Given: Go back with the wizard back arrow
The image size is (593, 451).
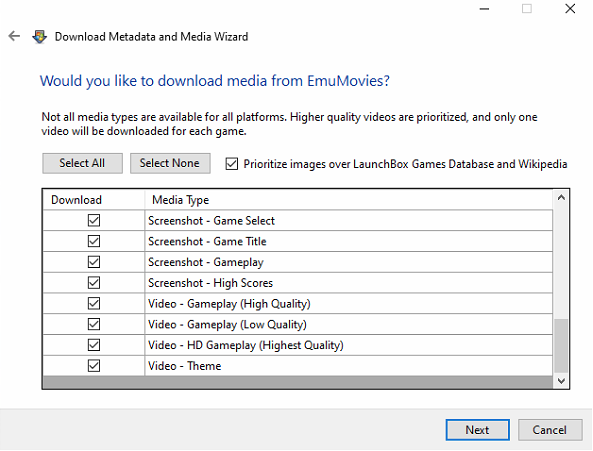Looking at the screenshot, I should [x=14, y=36].
